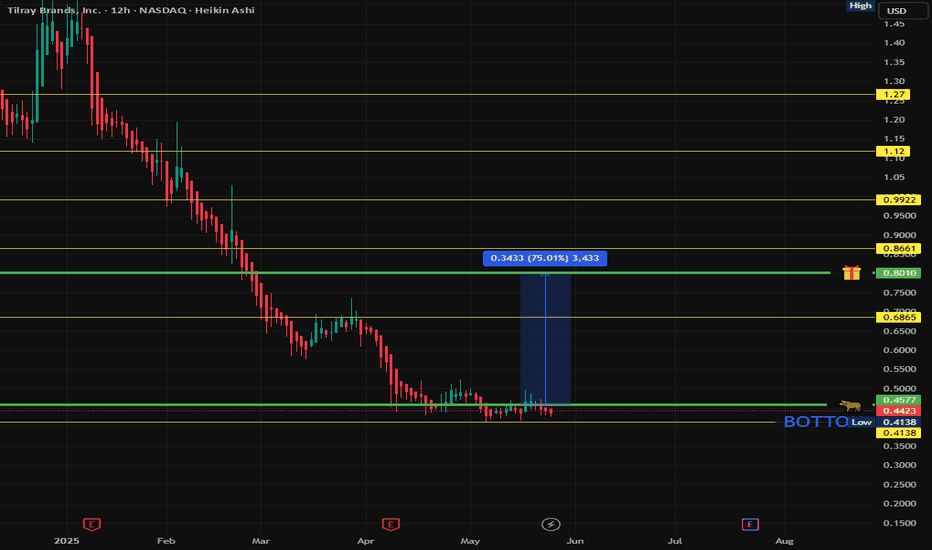Select the green 0.4577 price label
Screen dimensions: 932x550
899,400
